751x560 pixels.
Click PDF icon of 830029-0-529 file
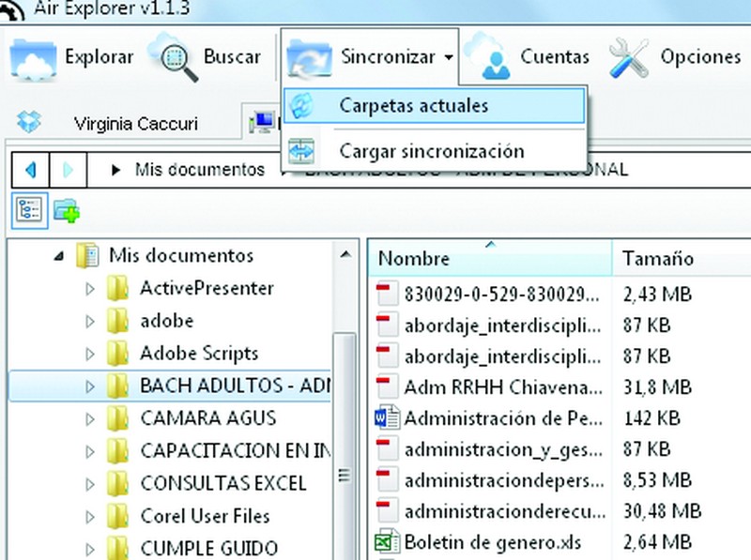(x=387, y=294)
